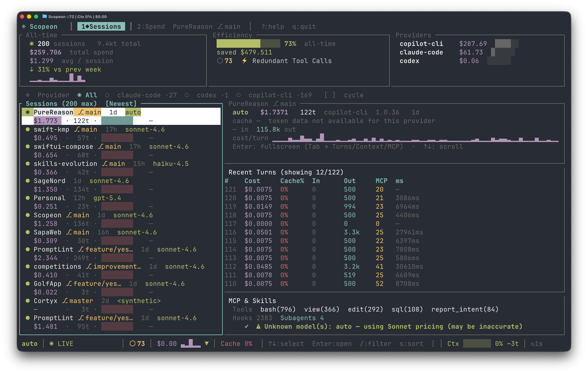Screen dimensions: 588x374
Task: Open the Scopeon main session row
Action: pyautogui.click(x=121, y=219)
